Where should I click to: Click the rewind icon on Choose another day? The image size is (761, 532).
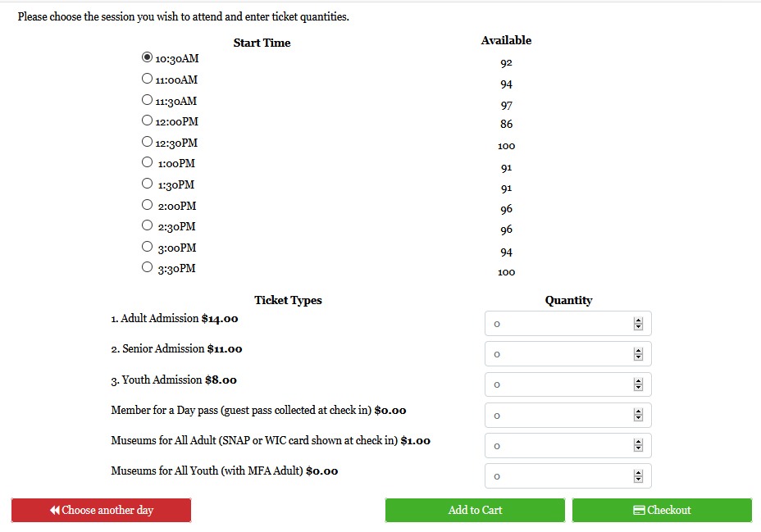[55, 510]
